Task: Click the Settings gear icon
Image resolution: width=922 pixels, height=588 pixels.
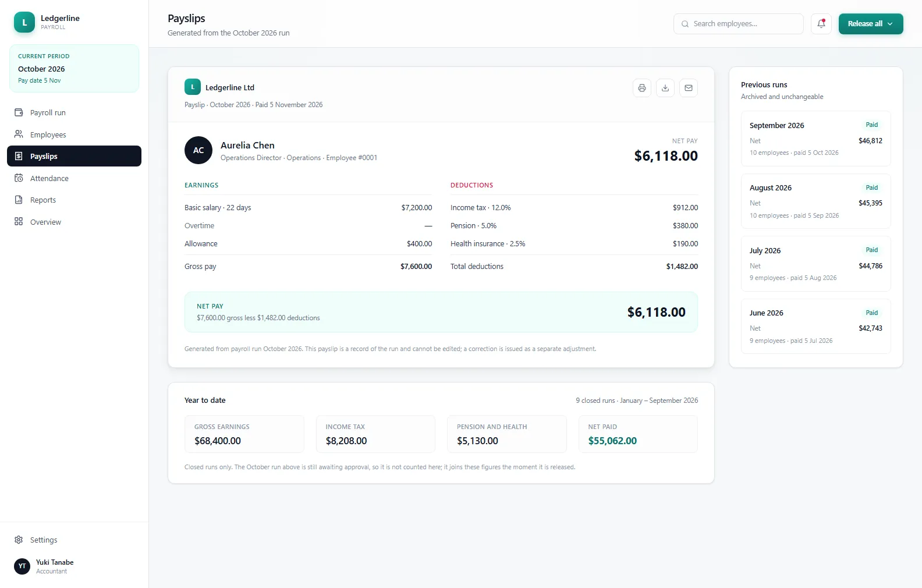Action: click(19, 540)
